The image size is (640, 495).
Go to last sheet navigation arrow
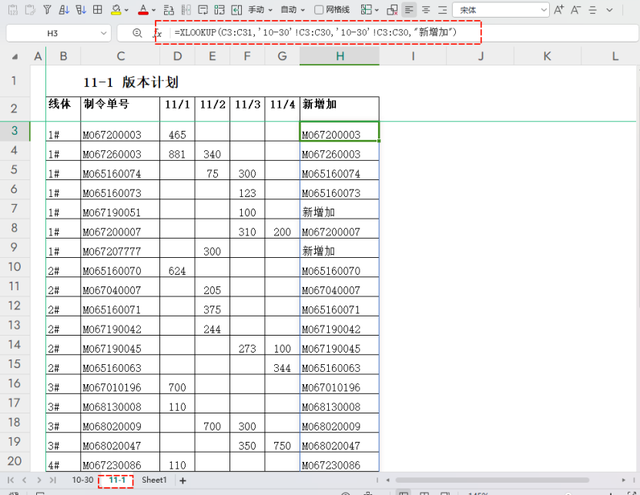[x=53, y=480]
